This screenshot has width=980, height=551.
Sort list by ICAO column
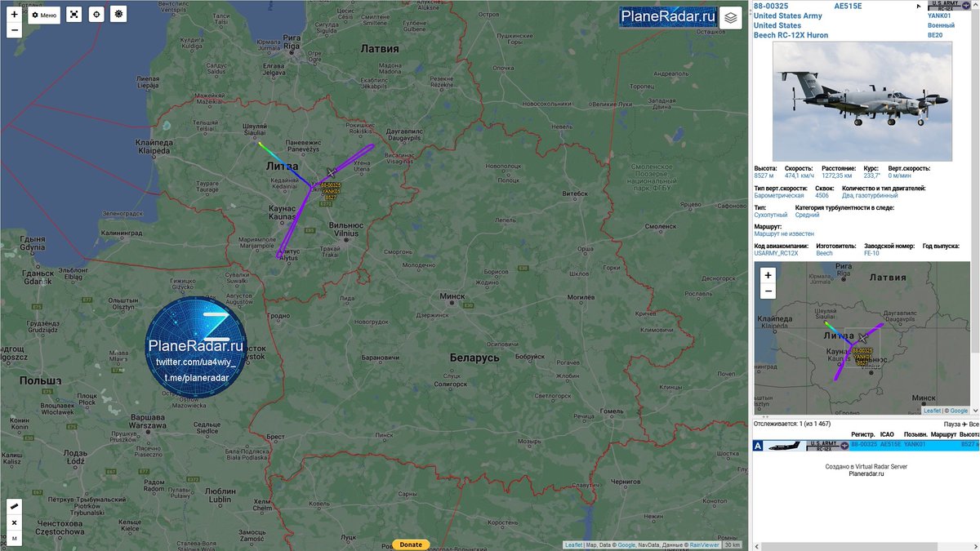(x=887, y=434)
